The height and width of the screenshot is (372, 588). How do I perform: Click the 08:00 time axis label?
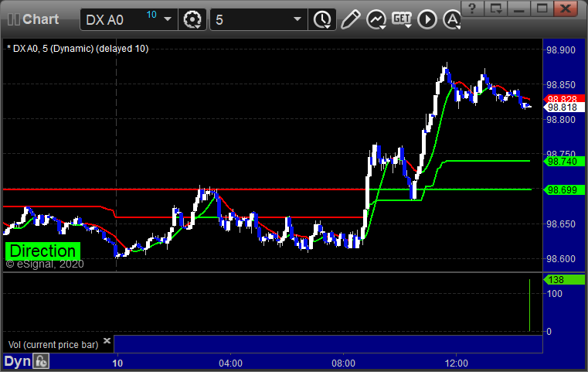tap(344, 363)
